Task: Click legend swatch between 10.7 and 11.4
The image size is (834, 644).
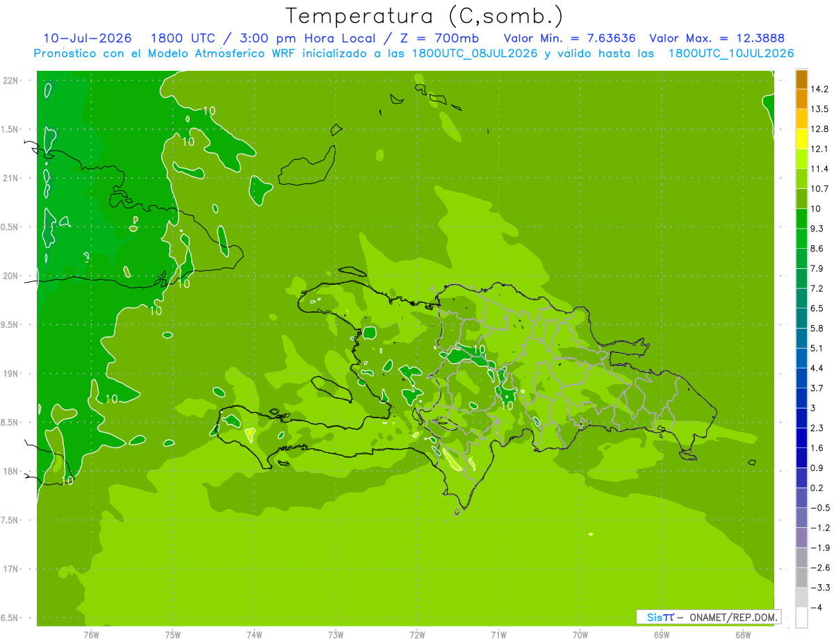Action: [x=801, y=179]
